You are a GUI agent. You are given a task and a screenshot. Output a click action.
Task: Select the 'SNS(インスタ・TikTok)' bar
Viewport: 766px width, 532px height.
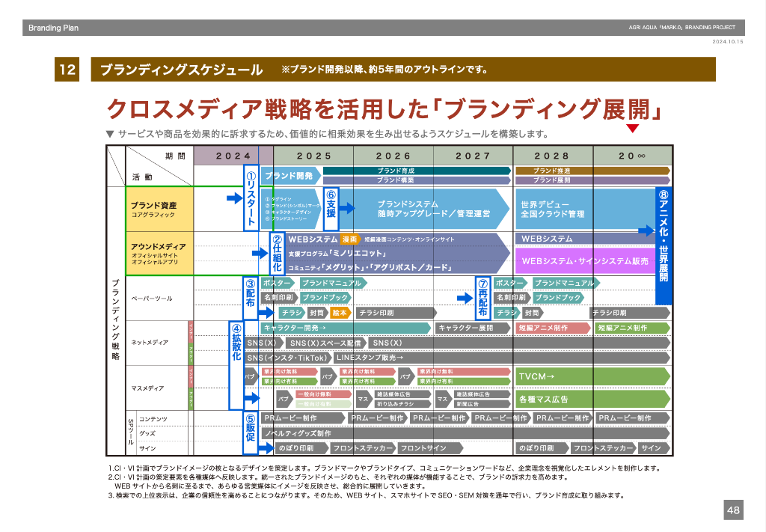[x=289, y=358]
